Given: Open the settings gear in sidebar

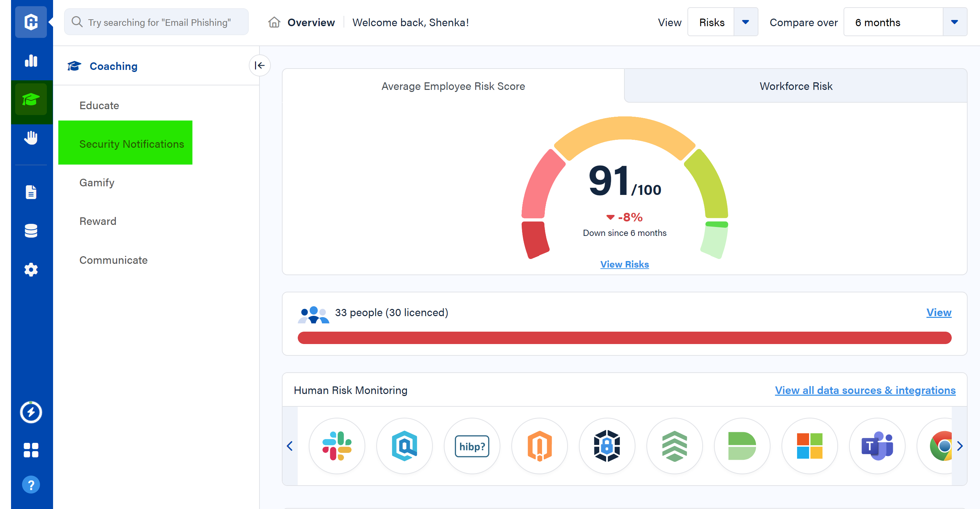Looking at the screenshot, I should click(31, 270).
